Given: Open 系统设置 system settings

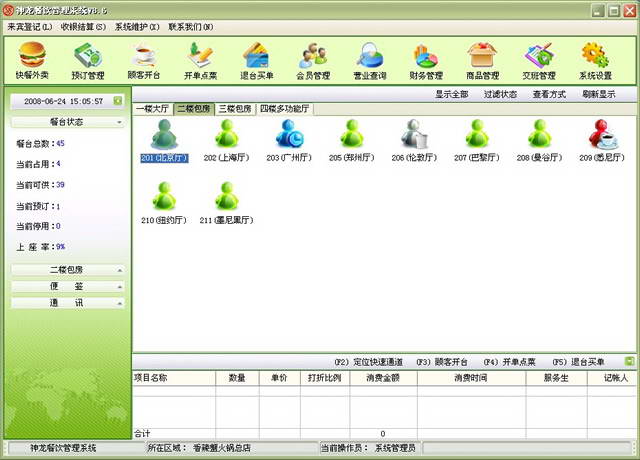Looking at the screenshot, I should (595, 60).
